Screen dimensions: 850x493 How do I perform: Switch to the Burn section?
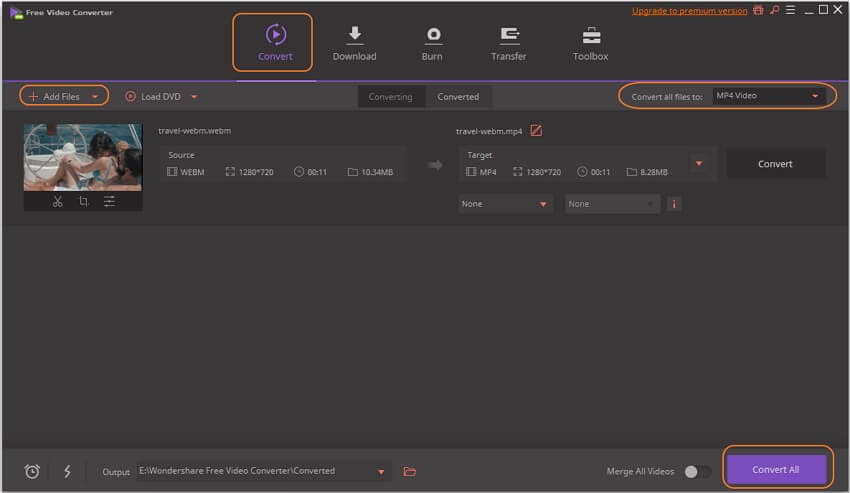(x=432, y=43)
